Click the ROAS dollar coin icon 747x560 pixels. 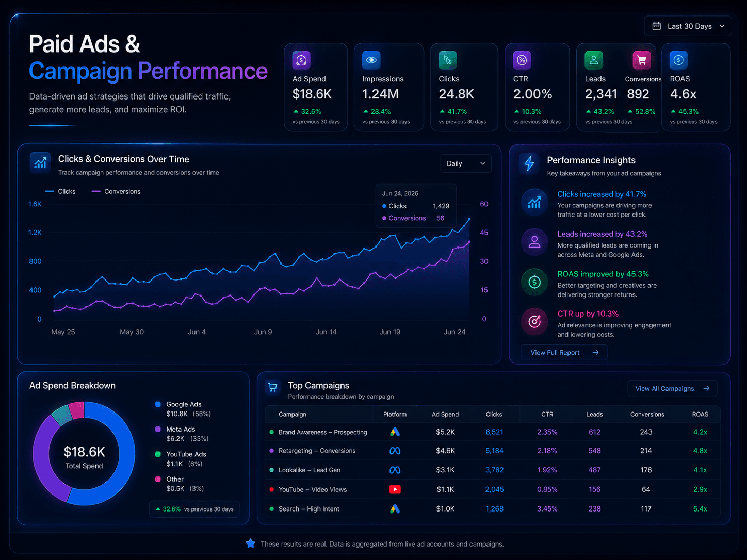679,60
